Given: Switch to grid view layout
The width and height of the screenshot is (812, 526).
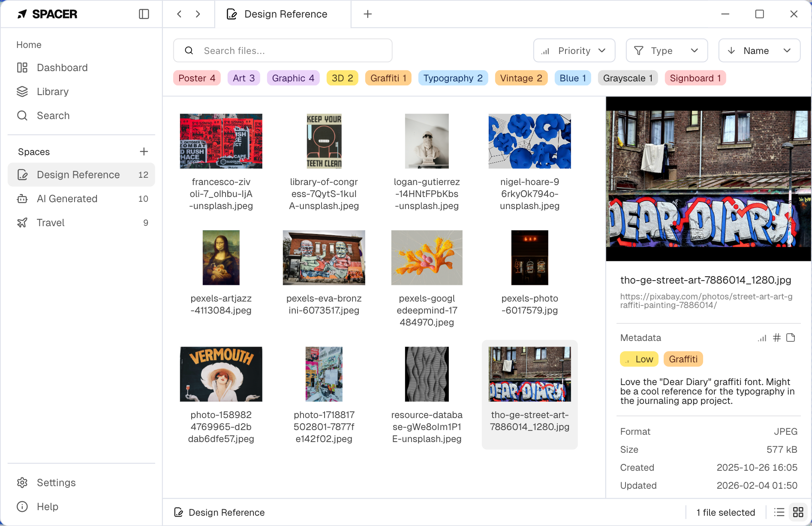Looking at the screenshot, I should [798, 512].
